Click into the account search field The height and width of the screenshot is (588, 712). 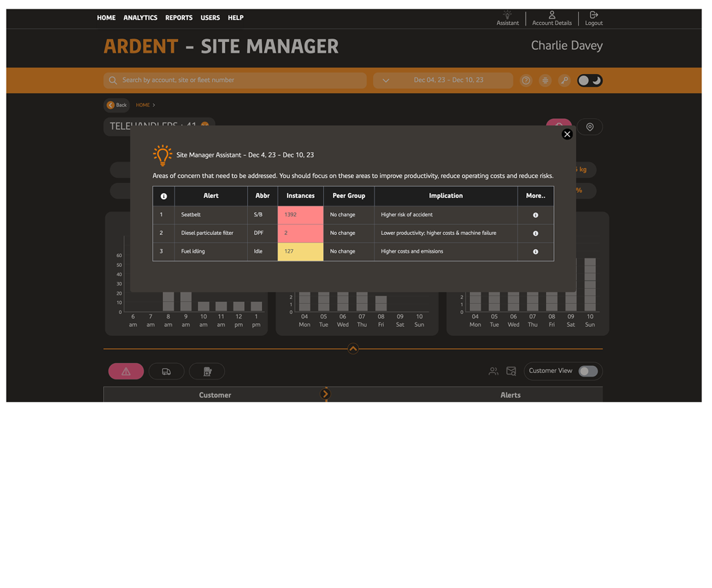click(235, 80)
